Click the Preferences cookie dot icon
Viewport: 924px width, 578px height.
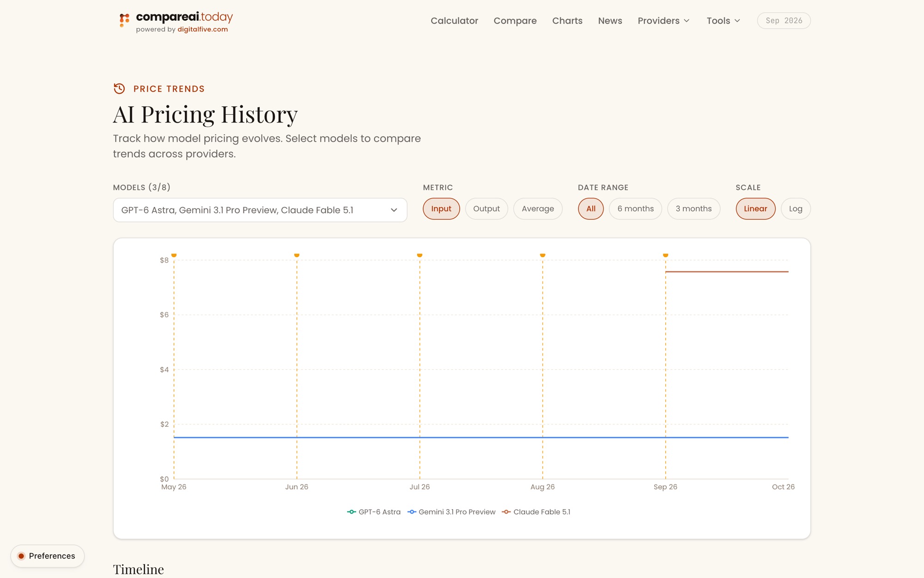pyautogui.click(x=21, y=556)
